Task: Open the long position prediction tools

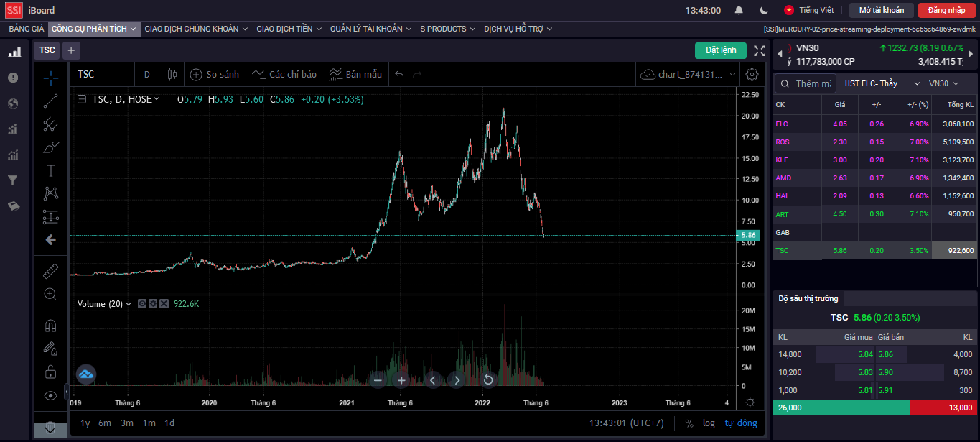Action: 50,216
